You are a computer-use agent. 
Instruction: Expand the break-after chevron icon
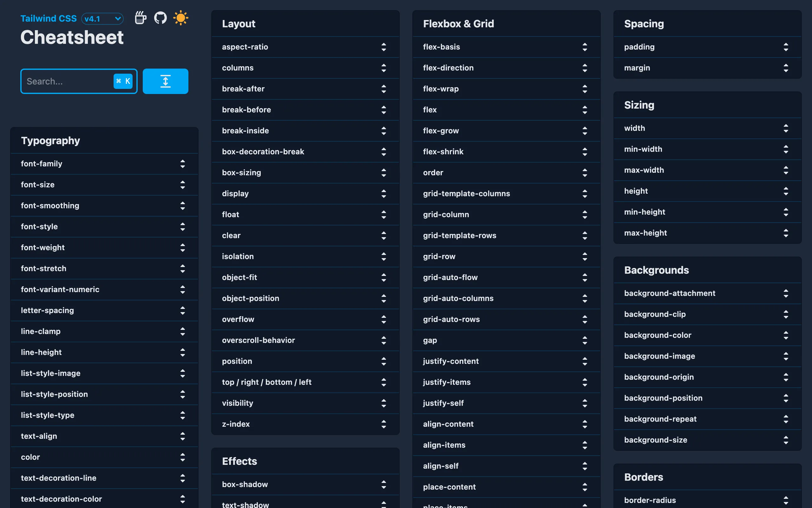[x=383, y=89]
